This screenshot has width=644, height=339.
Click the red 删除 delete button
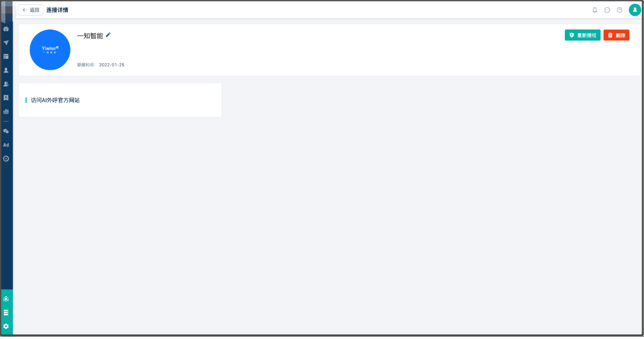click(x=616, y=35)
